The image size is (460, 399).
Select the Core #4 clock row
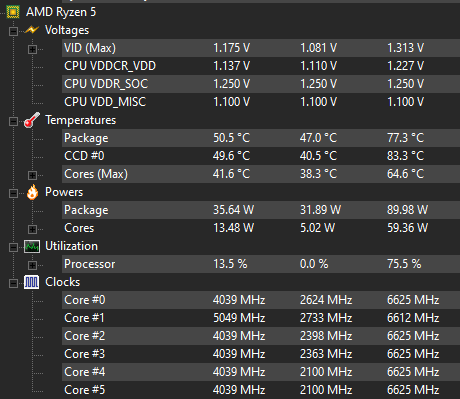261,372
